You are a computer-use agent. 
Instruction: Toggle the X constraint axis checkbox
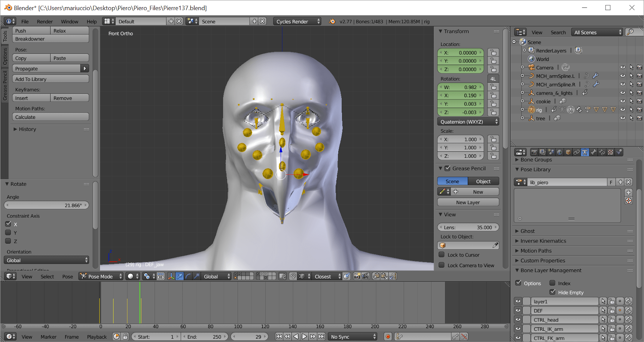point(9,224)
